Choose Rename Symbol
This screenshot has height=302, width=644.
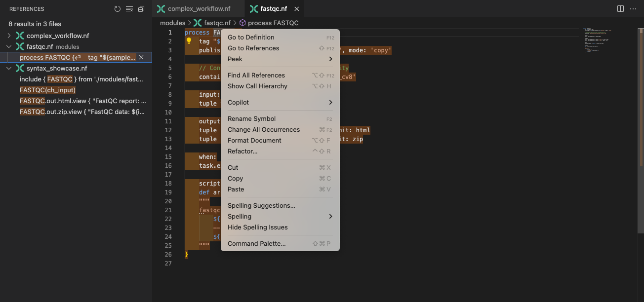[x=280, y=119]
